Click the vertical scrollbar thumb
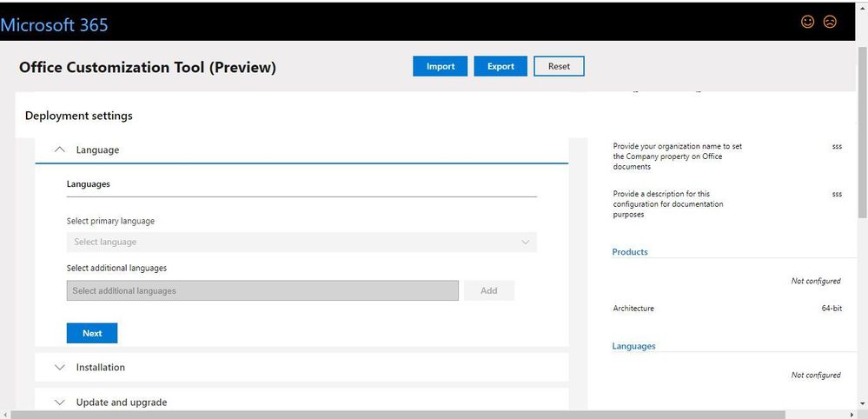868x419 pixels. click(863, 132)
